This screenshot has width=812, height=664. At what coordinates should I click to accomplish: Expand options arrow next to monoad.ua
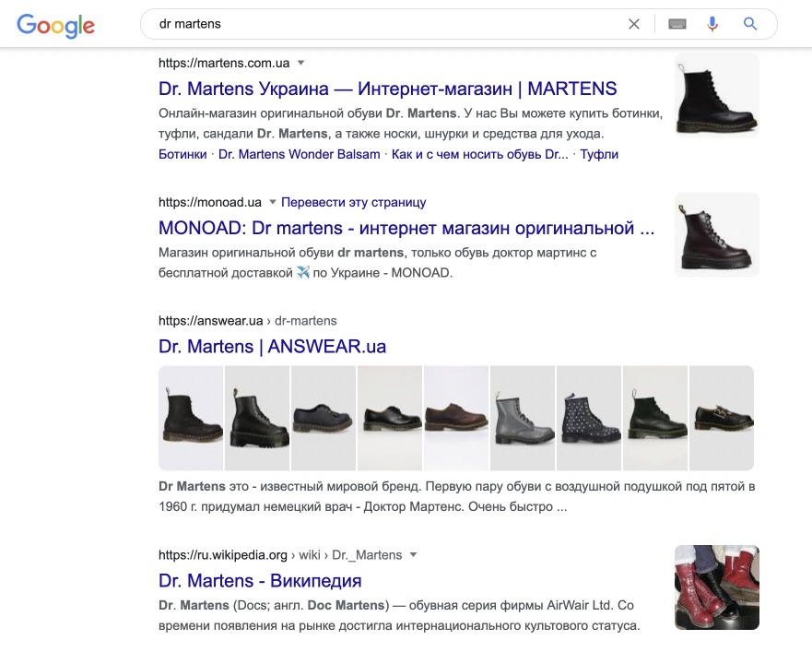[x=273, y=202]
